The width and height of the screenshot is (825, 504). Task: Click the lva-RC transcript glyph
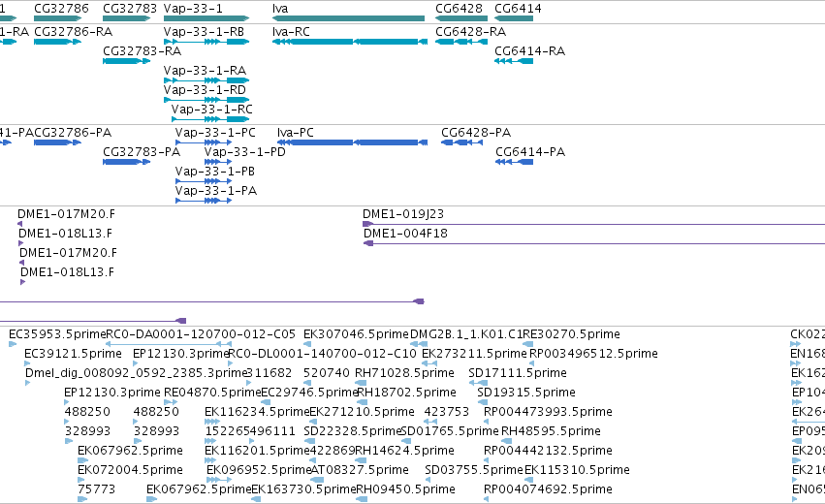coord(350,42)
